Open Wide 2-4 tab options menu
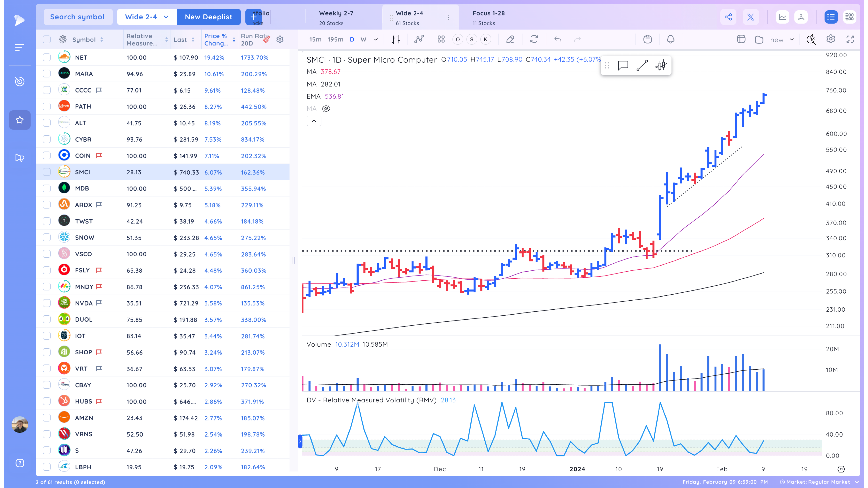 (448, 17)
